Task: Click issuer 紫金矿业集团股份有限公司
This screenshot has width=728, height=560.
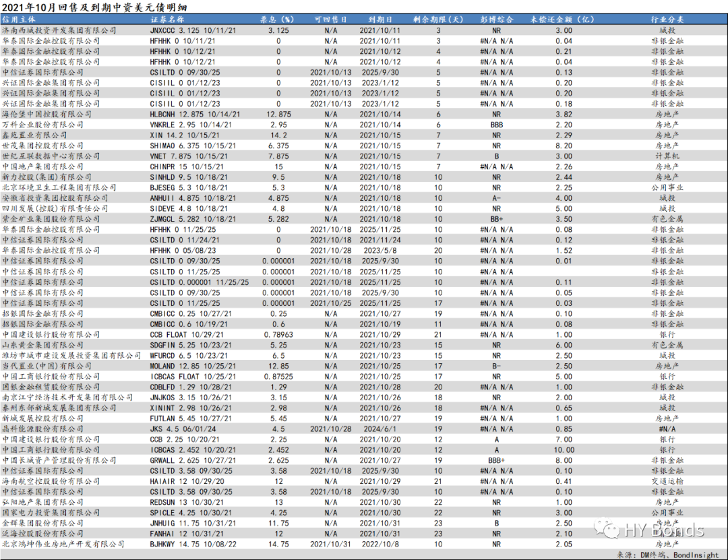Action: pyautogui.click(x=51, y=219)
